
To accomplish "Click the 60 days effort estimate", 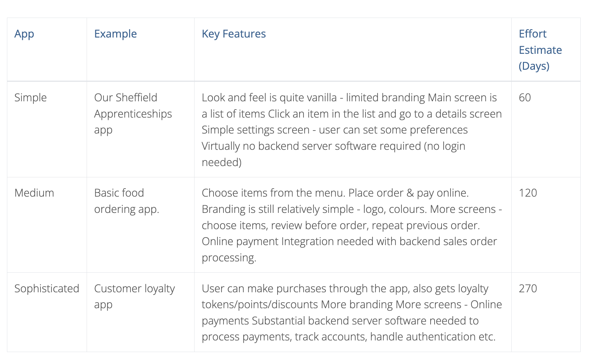I will 525,98.
